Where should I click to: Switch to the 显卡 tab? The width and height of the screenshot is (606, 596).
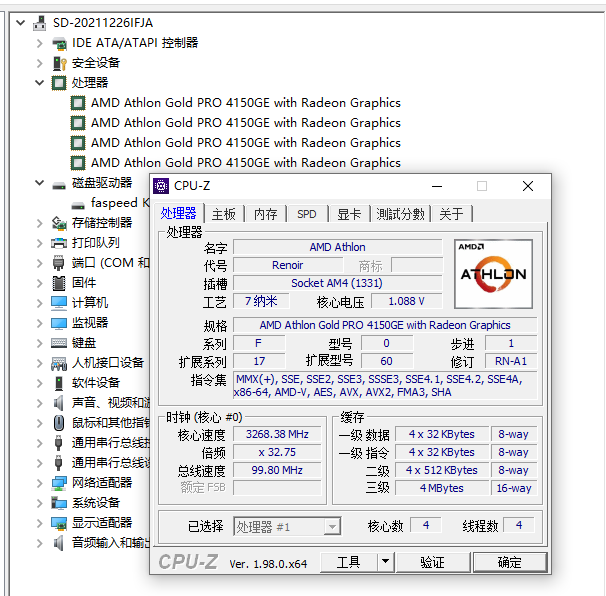coord(349,214)
